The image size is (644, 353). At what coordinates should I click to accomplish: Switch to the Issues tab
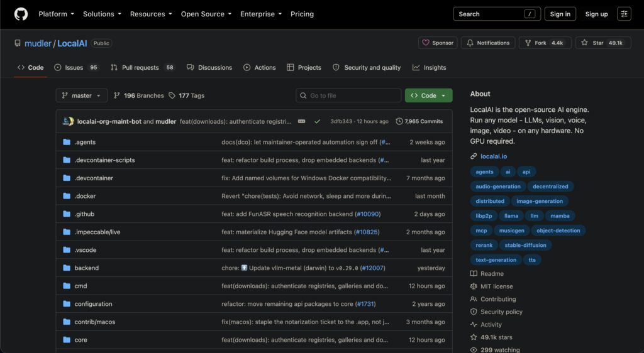coord(76,68)
